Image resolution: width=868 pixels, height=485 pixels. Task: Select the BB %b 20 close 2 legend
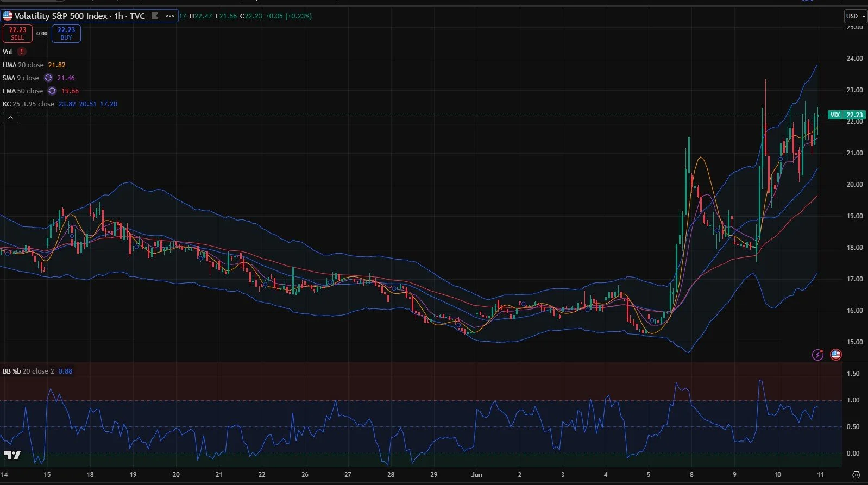28,371
